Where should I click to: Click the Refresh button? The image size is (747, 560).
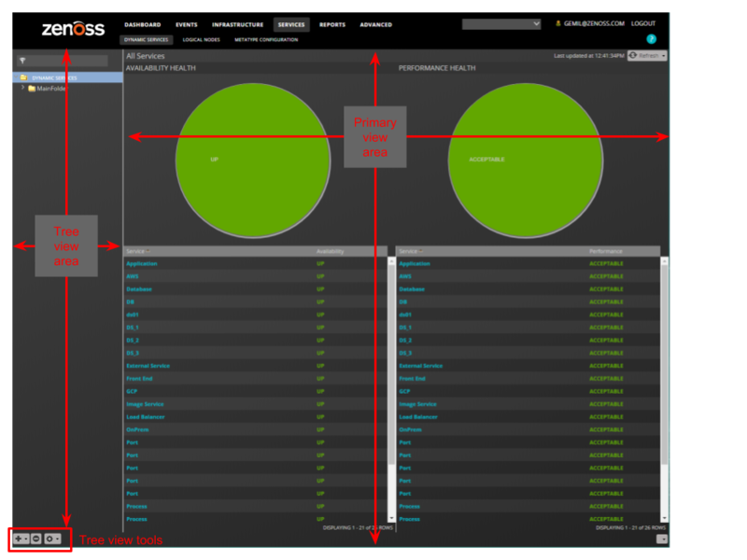click(647, 56)
